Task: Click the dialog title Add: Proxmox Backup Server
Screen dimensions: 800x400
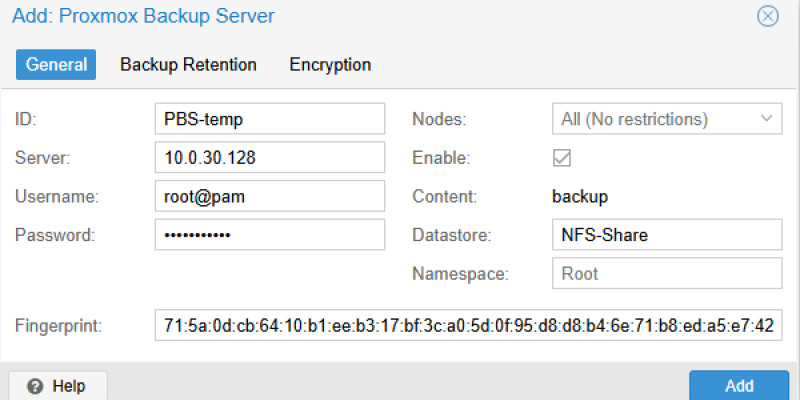Action: click(143, 16)
